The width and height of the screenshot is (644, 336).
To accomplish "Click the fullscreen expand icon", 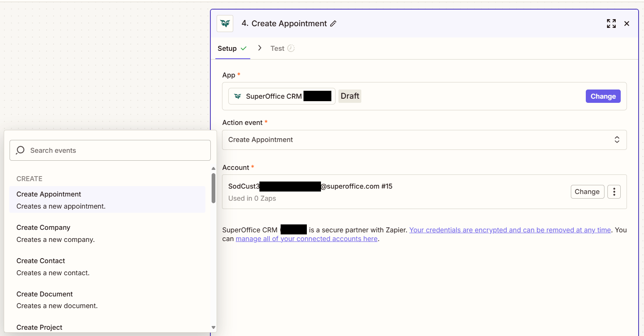I will (x=611, y=24).
